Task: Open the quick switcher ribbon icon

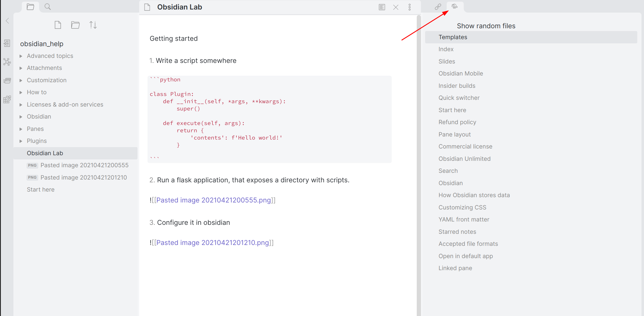Action: tap(7, 43)
